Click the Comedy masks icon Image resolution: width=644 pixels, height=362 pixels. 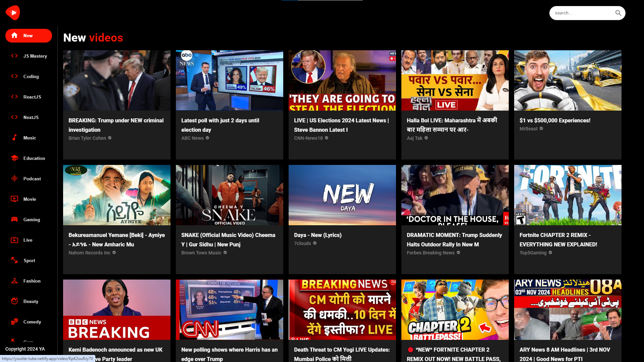click(14, 322)
